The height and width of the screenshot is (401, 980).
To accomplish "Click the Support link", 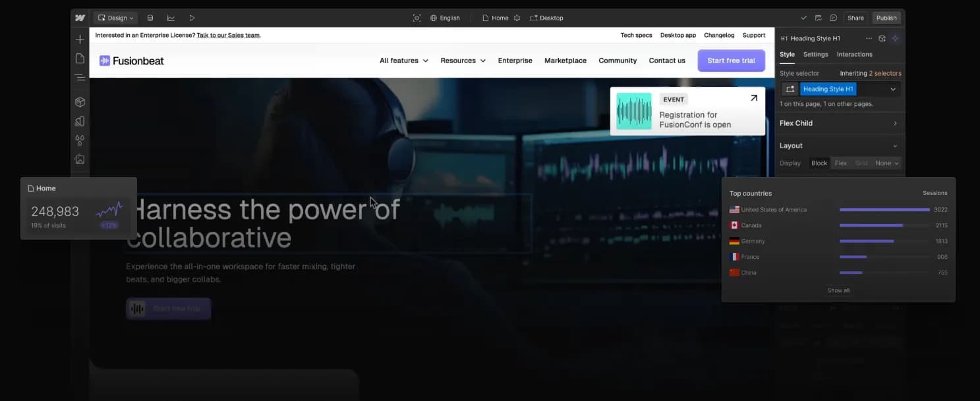I will click(754, 36).
